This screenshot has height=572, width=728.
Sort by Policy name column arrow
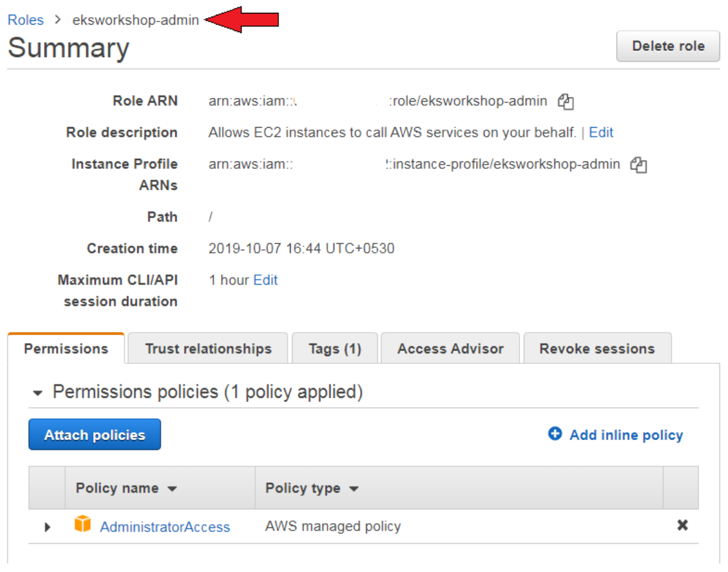172,489
